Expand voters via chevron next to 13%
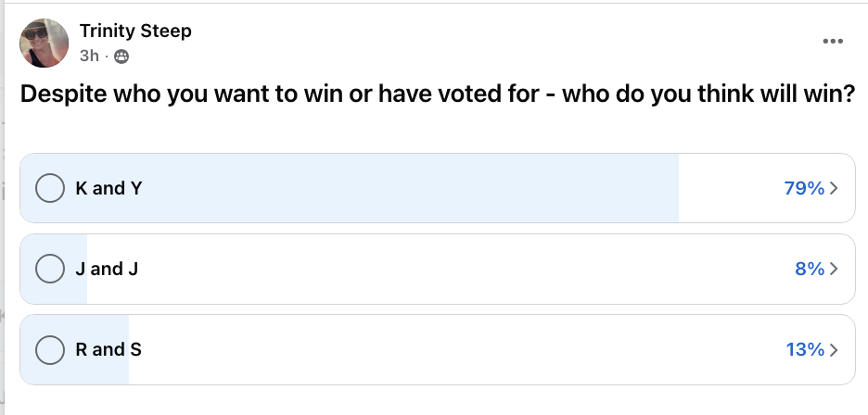Image resolution: width=868 pixels, height=415 pixels. point(834,350)
